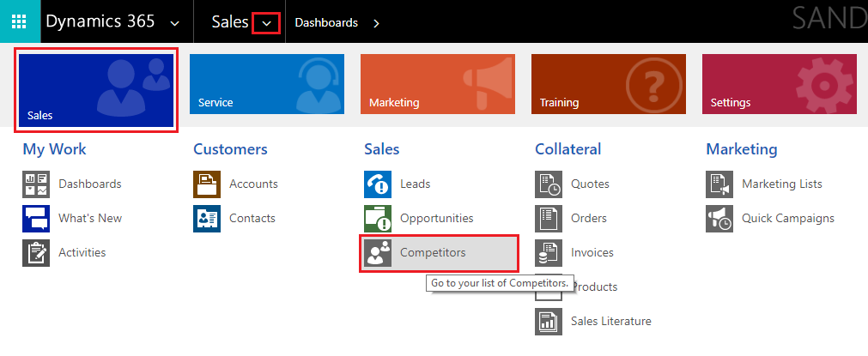The height and width of the screenshot is (356, 868).
Task: Open the Accounts link
Action: click(253, 184)
